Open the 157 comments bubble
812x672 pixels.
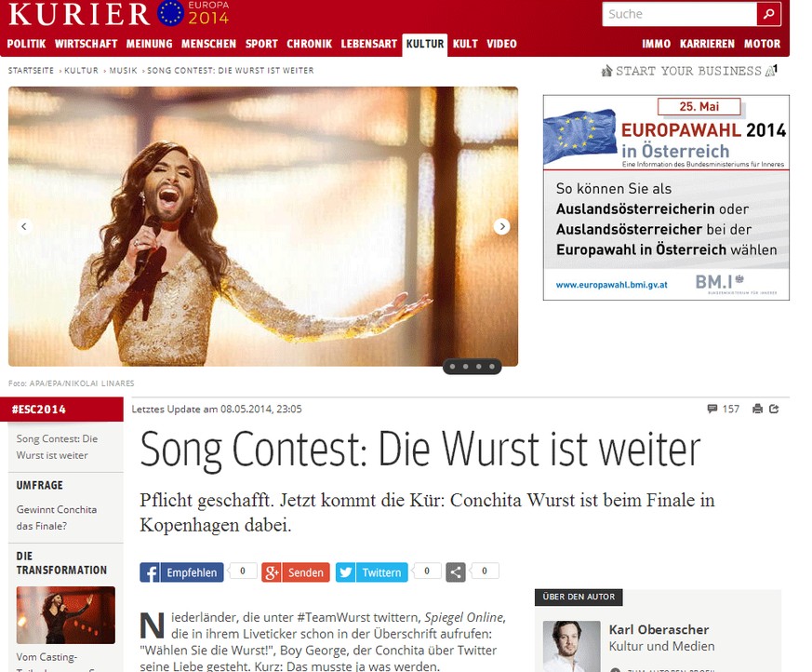point(723,409)
